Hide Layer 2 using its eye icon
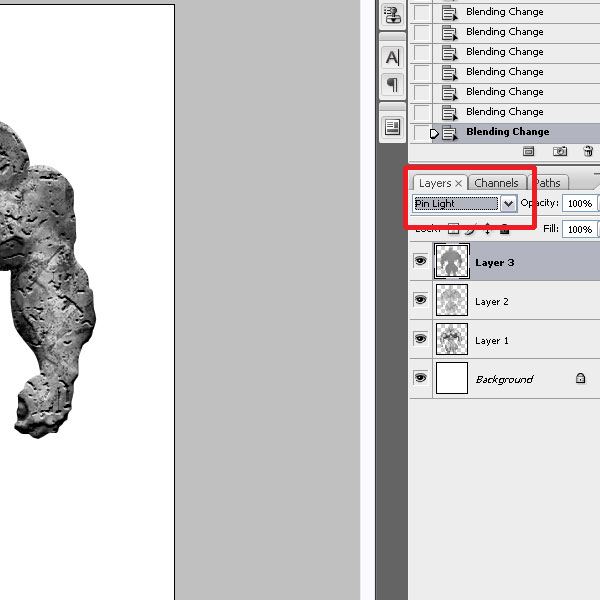Screen dimensions: 600x600 point(421,300)
